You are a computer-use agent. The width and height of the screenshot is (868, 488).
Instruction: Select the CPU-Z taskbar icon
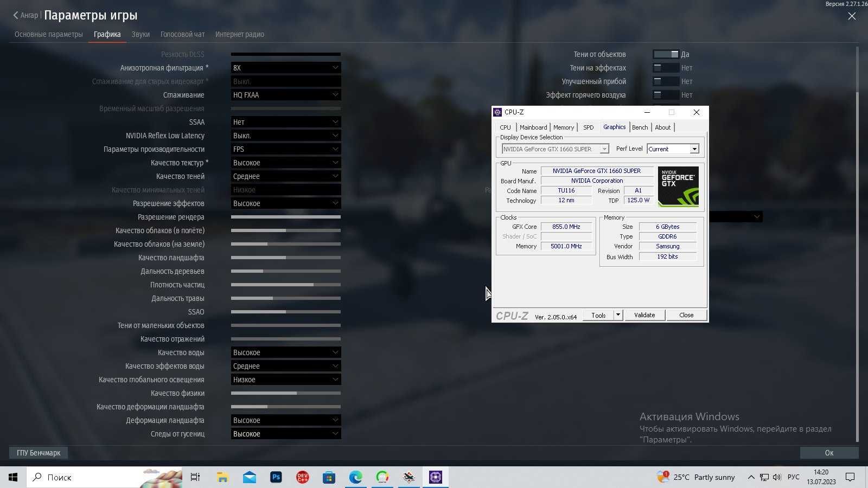pos(435,477)
